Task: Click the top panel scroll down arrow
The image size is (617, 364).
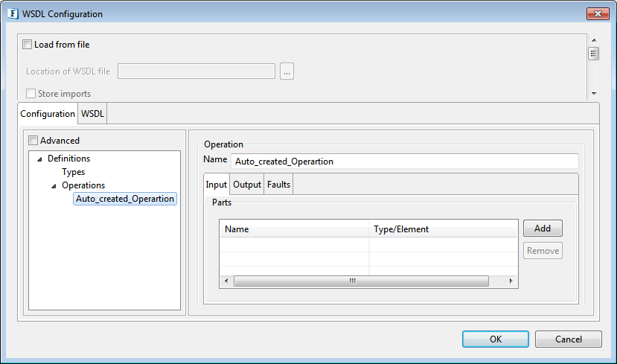Action: (x=594, y=94)
